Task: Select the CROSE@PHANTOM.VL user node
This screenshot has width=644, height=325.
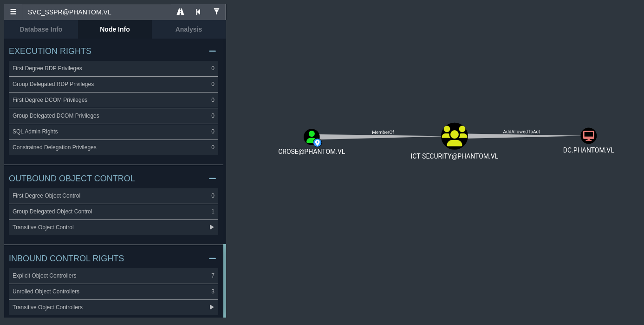Action: [312, 137]
